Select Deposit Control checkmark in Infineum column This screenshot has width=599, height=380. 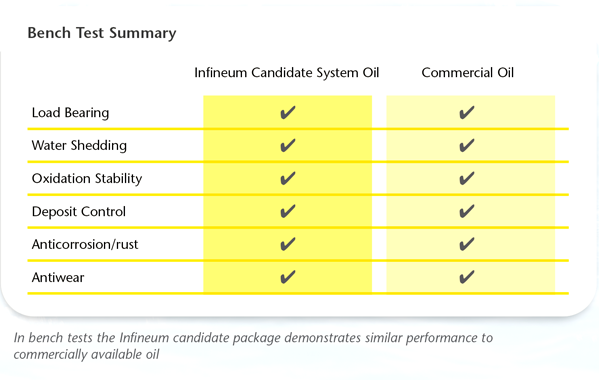pos(288,211)
